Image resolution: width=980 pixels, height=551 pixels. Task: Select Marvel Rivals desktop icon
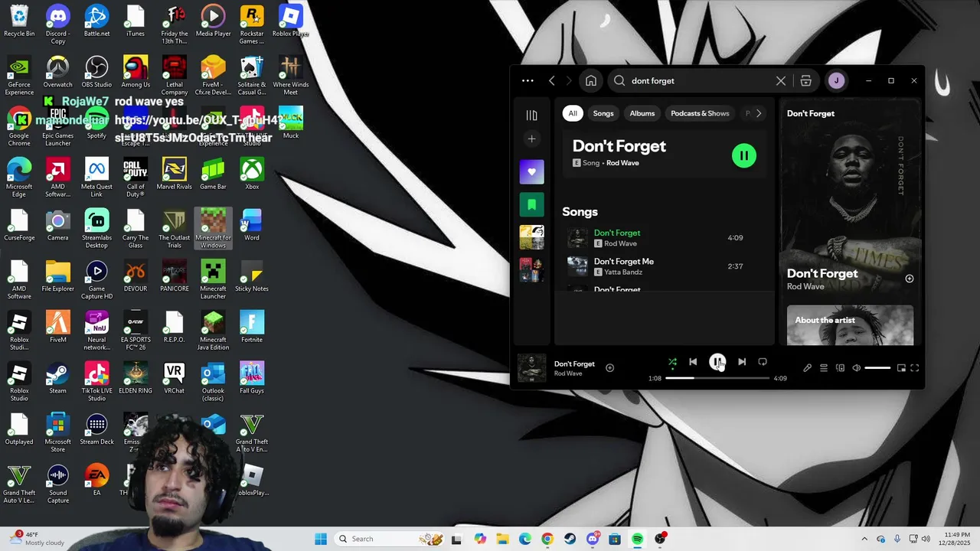tap(174, 174)
